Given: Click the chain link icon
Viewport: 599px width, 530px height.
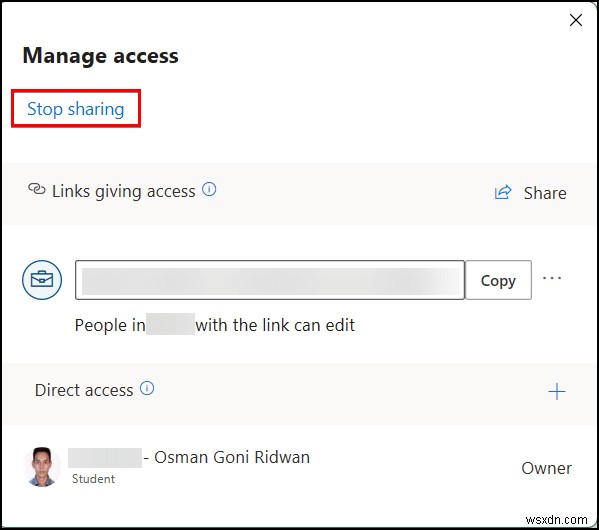Looking at the screenshot, I should pyautogui.click(x=37, y=189).
